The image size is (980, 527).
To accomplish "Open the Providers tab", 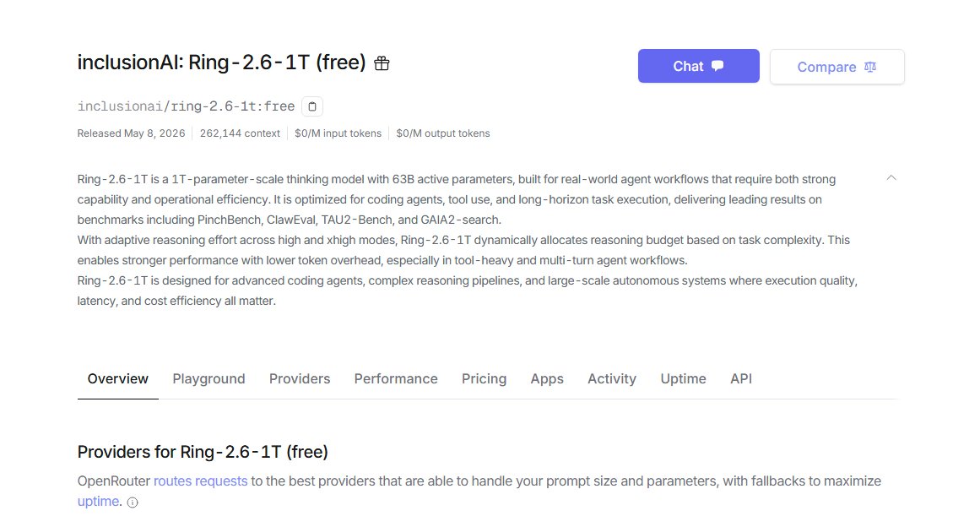I will pyautogui.click(x=300, y=379).
